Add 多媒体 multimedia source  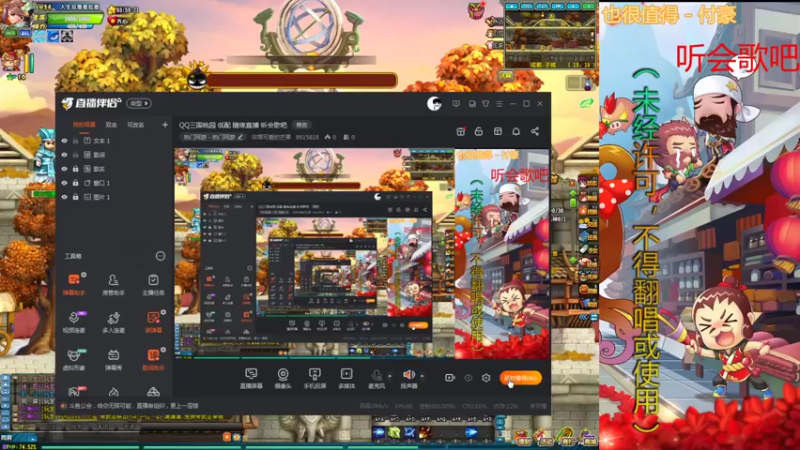point(346,379)
